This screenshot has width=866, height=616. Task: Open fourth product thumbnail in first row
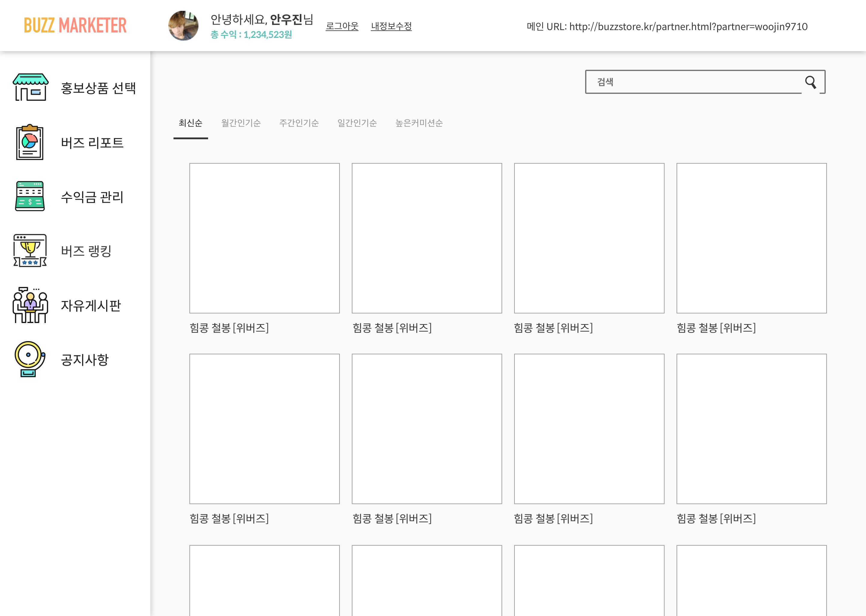point(751,238)
